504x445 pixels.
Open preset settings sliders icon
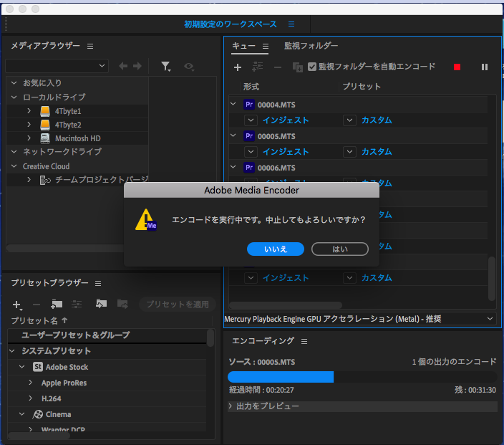(x=77, y=304)
